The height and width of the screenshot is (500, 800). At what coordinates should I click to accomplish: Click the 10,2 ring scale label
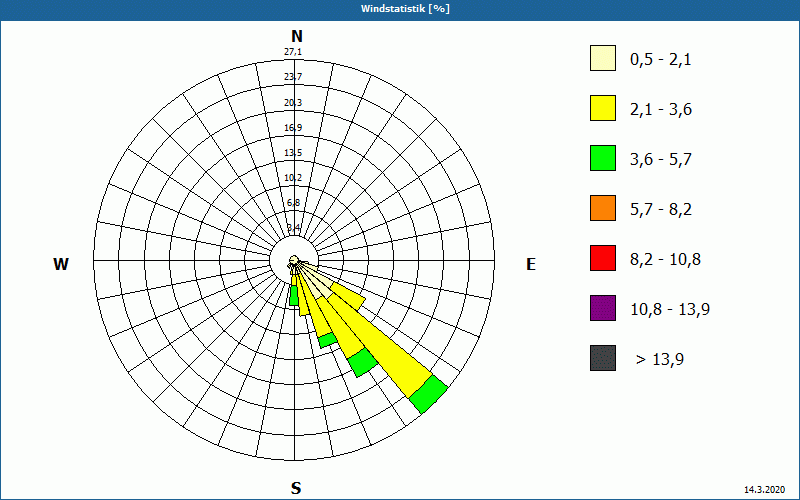click(293, 178)
